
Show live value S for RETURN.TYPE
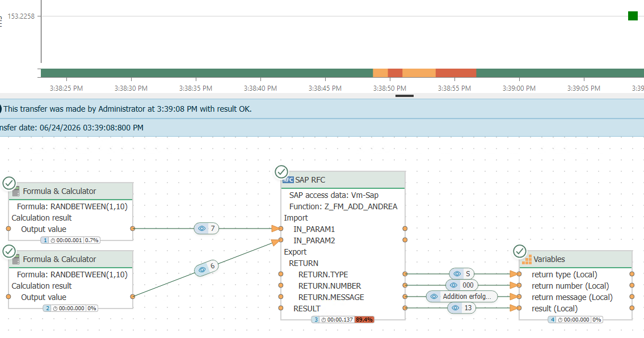coord(462,273)
